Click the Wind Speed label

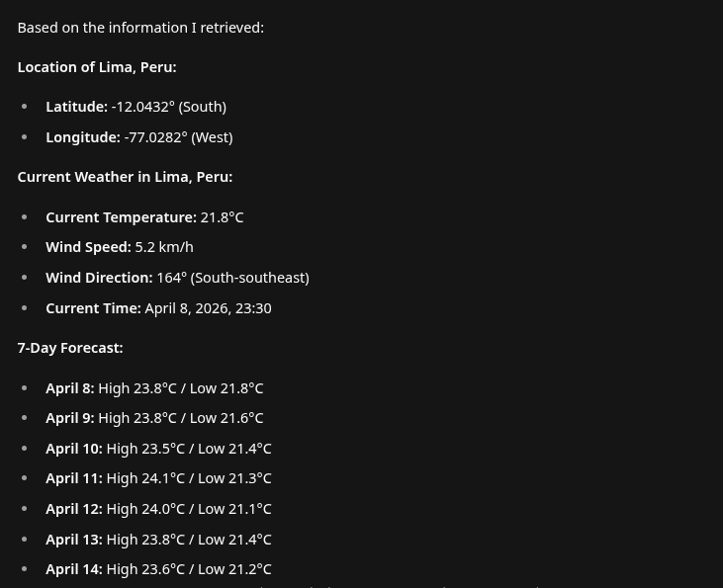pos(88,247)
